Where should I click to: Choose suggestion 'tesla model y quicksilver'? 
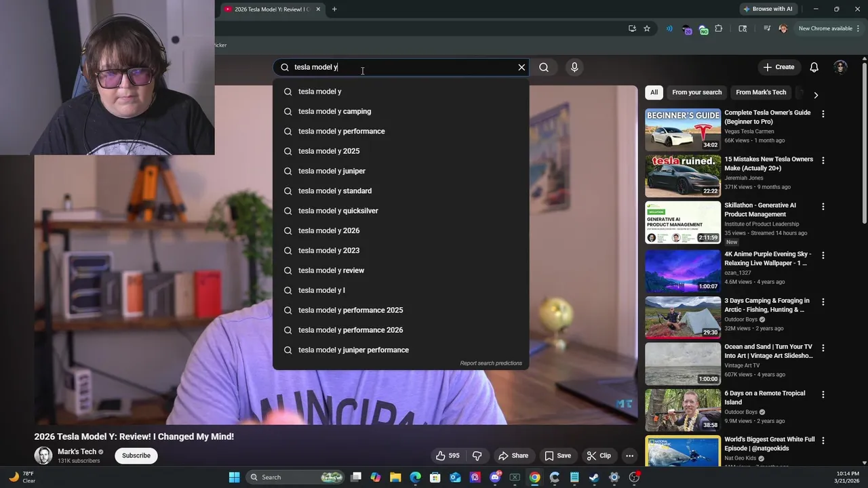(x=401, y=211)
